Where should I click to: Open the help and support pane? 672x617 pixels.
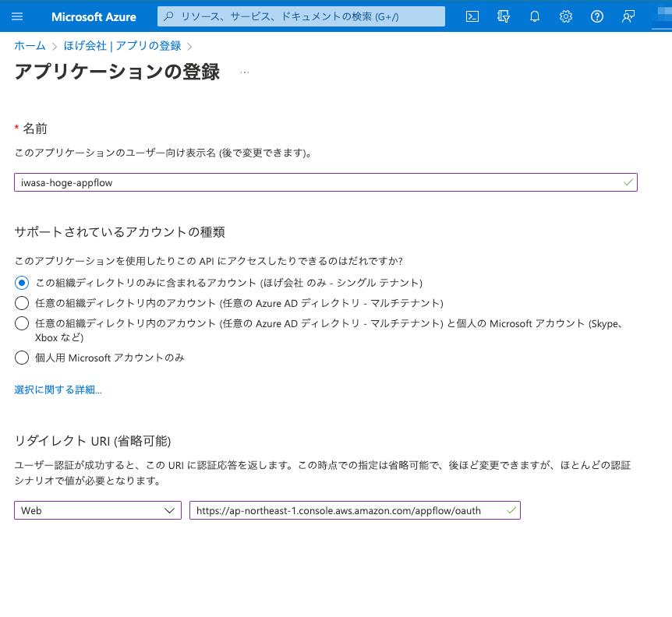pos(596,16)
